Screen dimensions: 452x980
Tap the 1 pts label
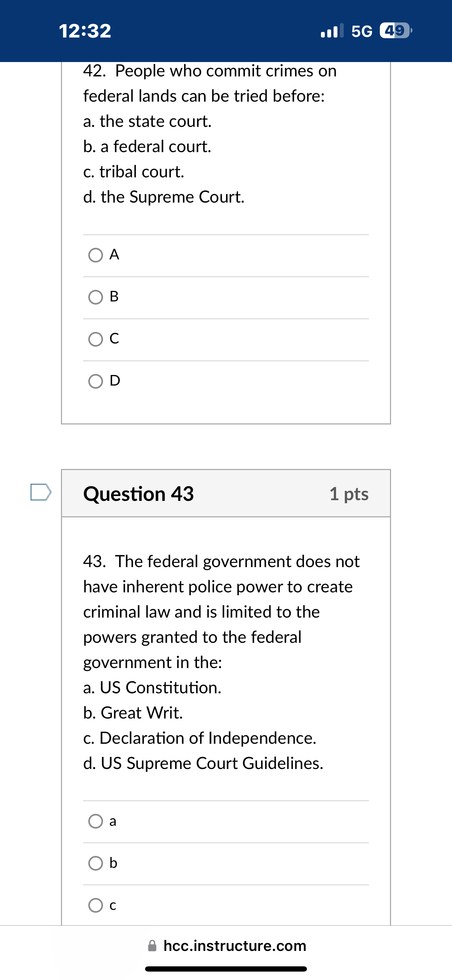(x=349, y=494)
